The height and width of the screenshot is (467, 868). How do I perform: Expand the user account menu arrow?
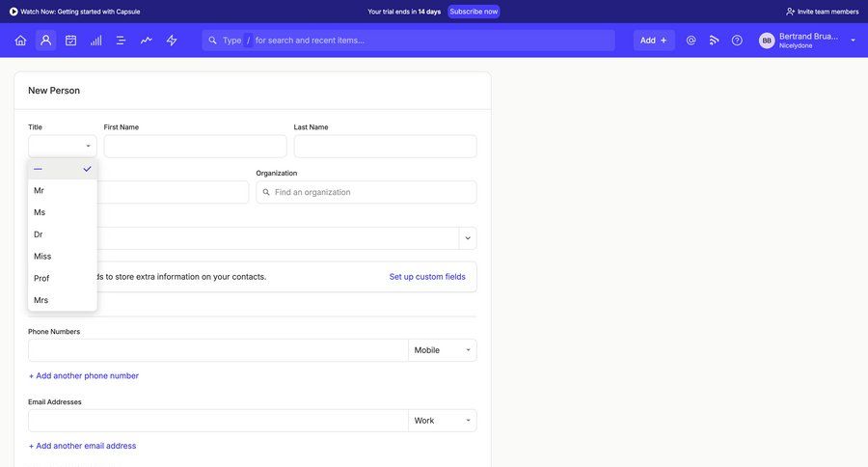[x=853, y=41]
